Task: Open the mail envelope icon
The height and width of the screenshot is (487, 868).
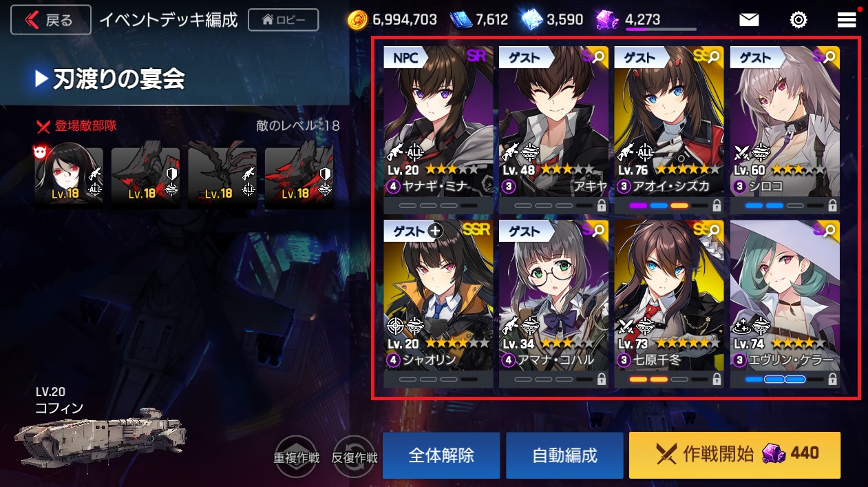Action: click(749, 20)
